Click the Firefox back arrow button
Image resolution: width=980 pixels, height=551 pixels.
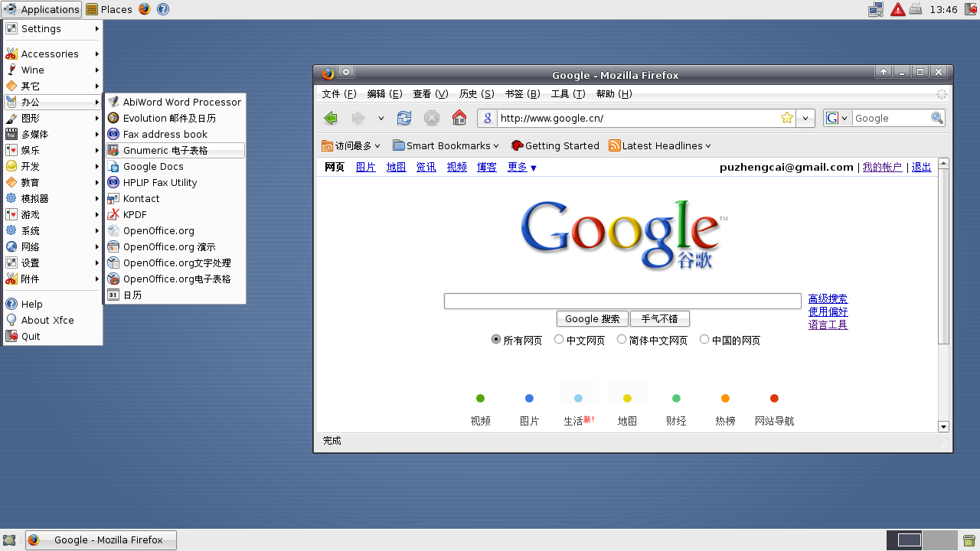pyautogui.click(x=331, y=118)
